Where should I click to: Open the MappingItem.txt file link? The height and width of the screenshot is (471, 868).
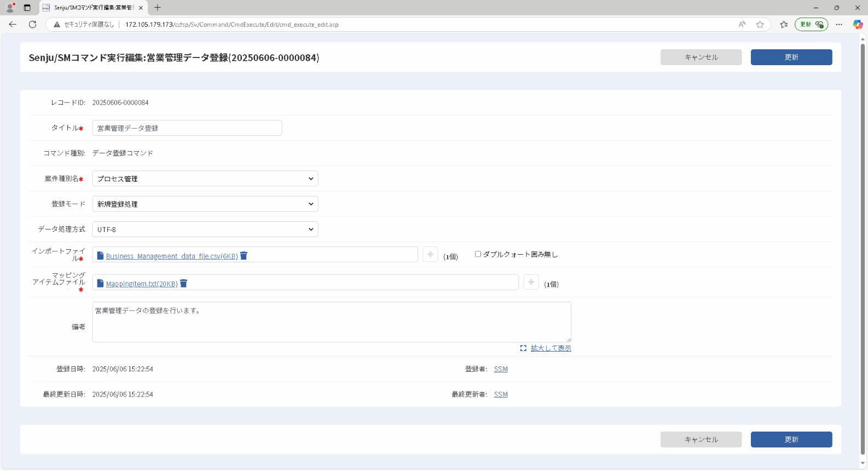pos(142,284)
